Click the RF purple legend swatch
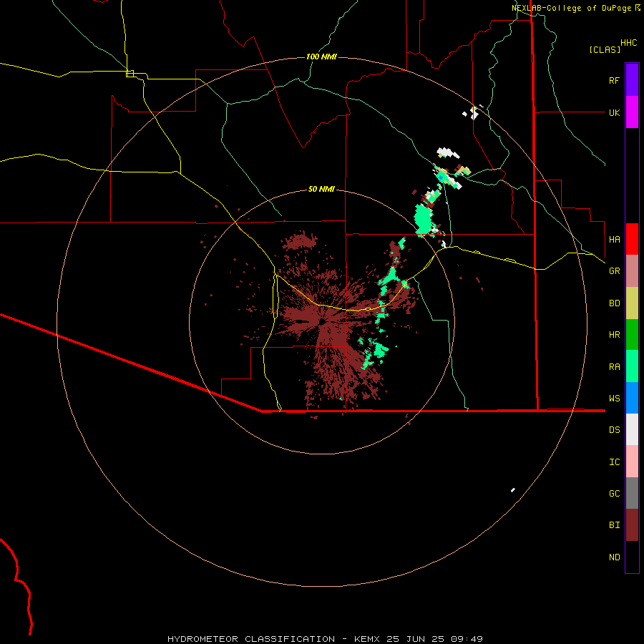Viewport: 644px width, 644px height. (x=632, y=80)
